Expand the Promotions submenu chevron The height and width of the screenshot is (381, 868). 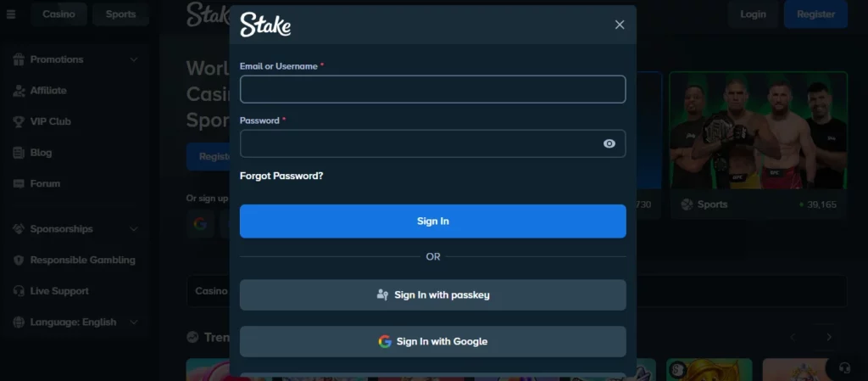[134, 59]
